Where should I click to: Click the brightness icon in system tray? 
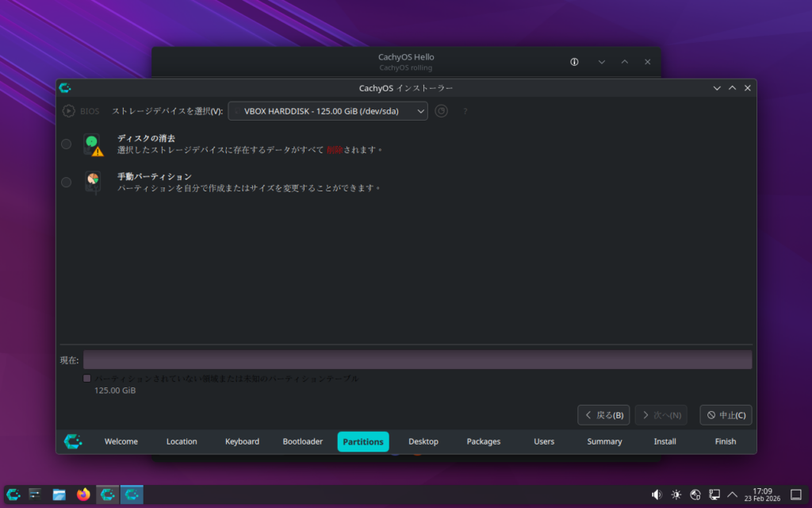click(676, 495)
